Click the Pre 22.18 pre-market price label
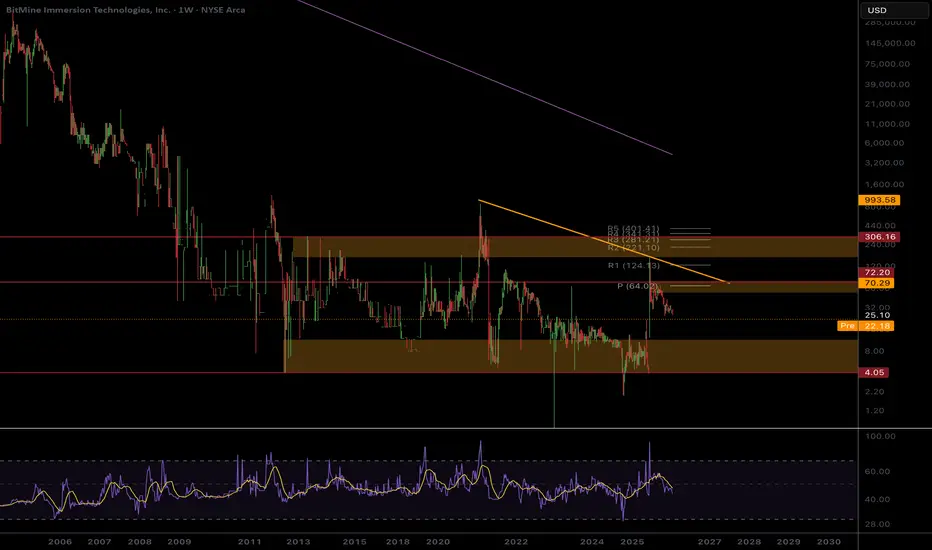932x550 pixels. point(865,326)
